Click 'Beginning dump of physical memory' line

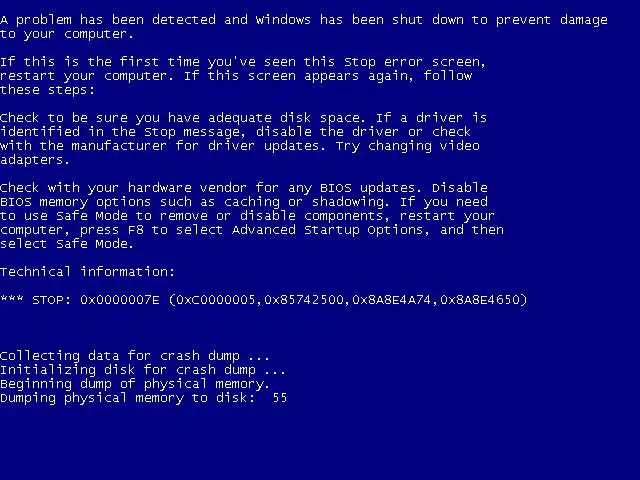tap(135, 384)
